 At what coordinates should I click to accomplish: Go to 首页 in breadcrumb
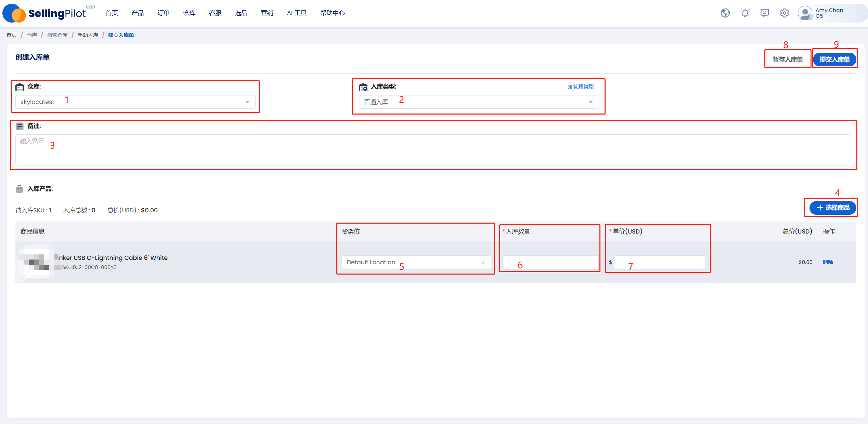pyautogui.click(x=12, y=35)
